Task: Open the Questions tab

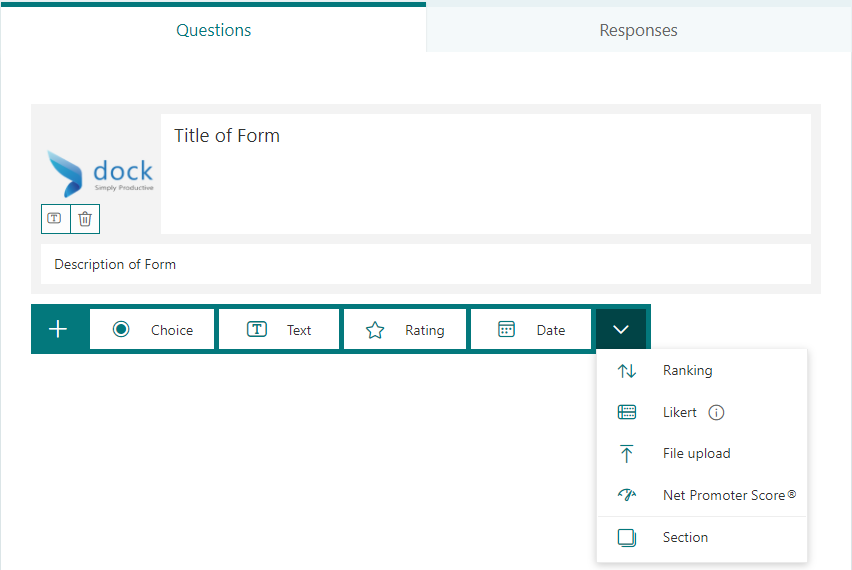Action: point(213,30)
